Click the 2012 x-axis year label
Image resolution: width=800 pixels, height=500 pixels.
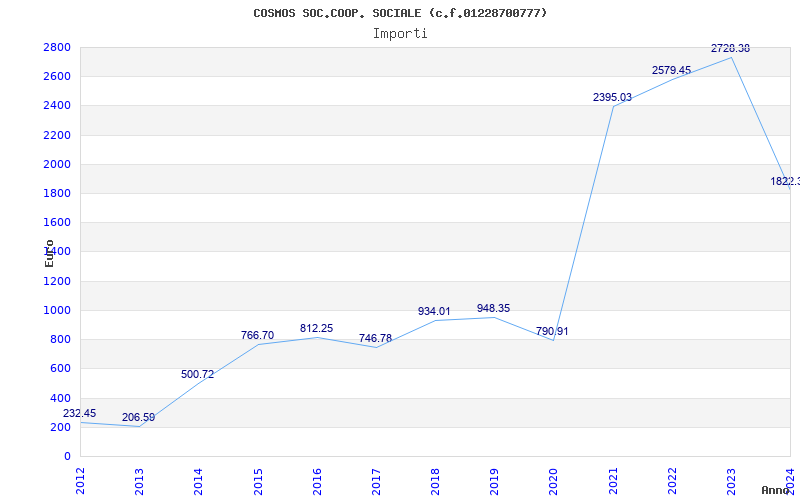pos(81,481)
